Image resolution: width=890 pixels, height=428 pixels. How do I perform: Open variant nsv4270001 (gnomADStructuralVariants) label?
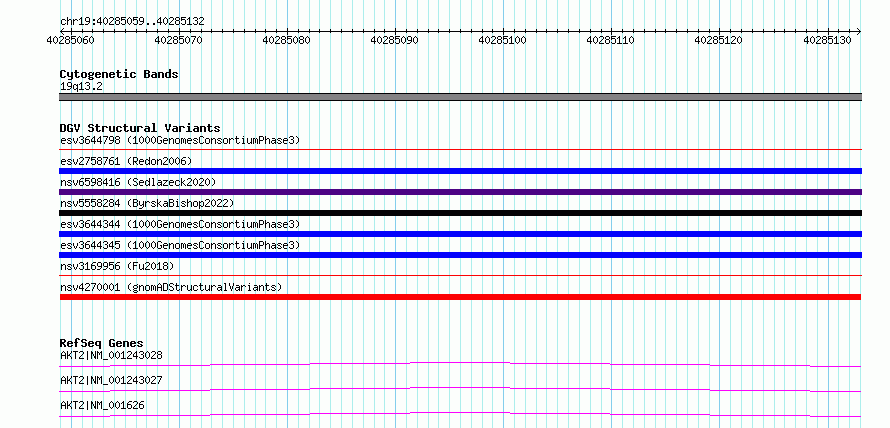(x=171, y=287)
